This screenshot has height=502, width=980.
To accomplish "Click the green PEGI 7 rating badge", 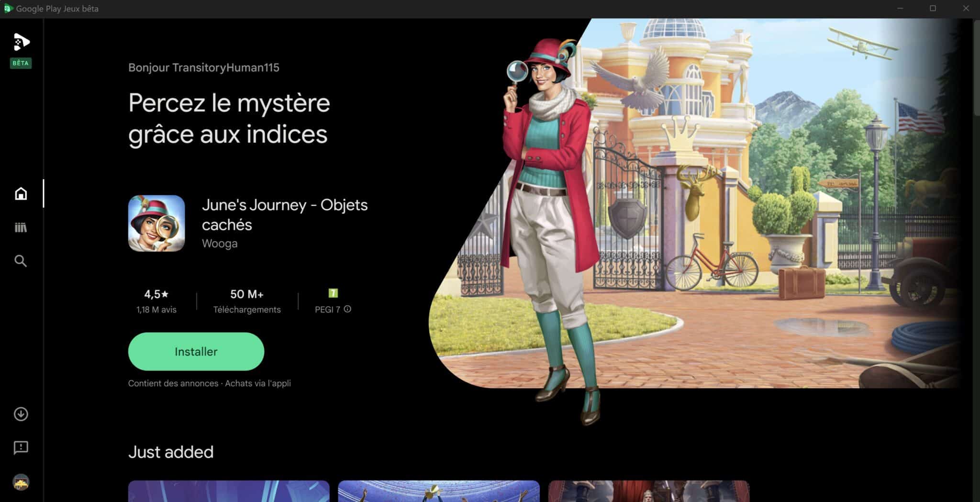I will point(333,293).
